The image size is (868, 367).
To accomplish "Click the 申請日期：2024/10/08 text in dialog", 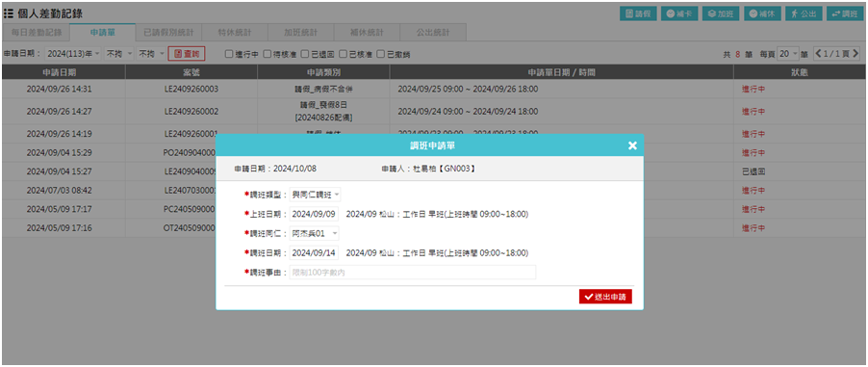I will [x=275, y=169].
